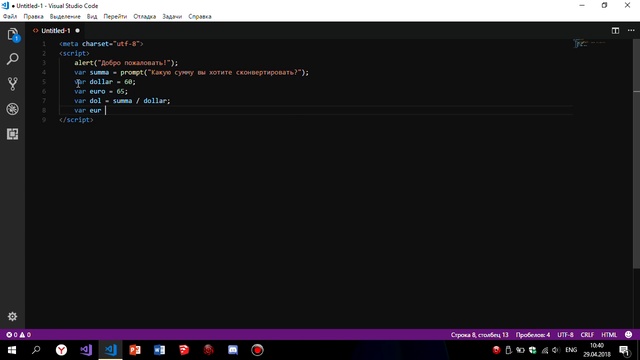This screenshot has width=640, height=360.
Task: Open the Search view in activity bar
Action: (12, 59)
